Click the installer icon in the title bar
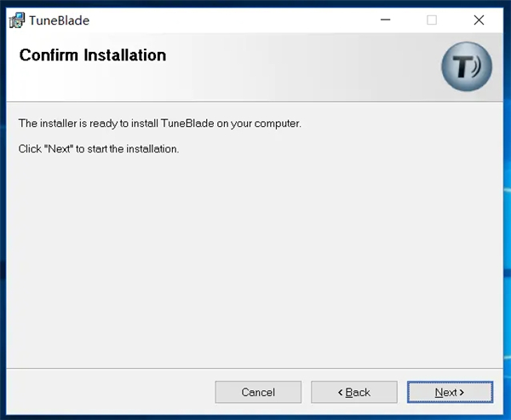Screen dimensions: 511x420 tap(16, 20)
